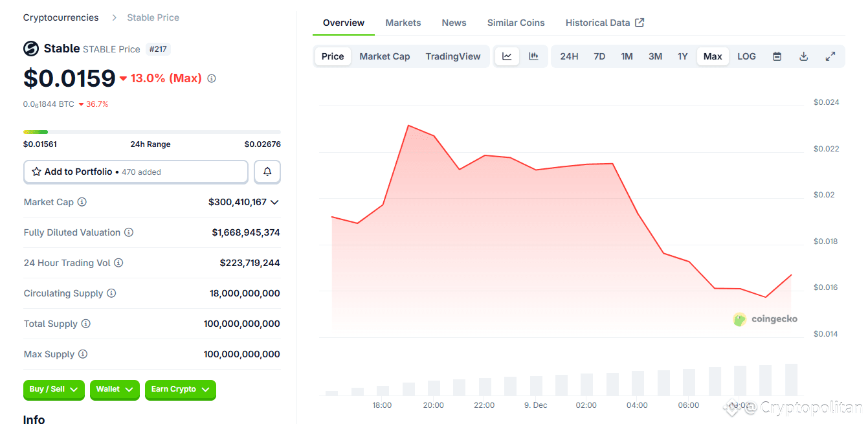Open the Earn Crypto dropdown

(180, 390)
